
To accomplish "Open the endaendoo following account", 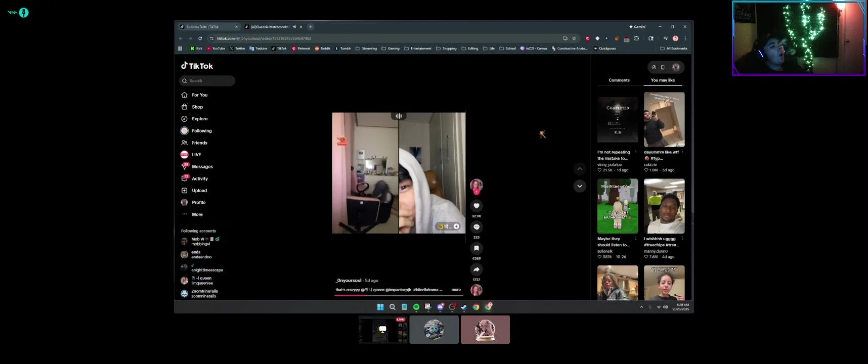I will pos(197,255).
